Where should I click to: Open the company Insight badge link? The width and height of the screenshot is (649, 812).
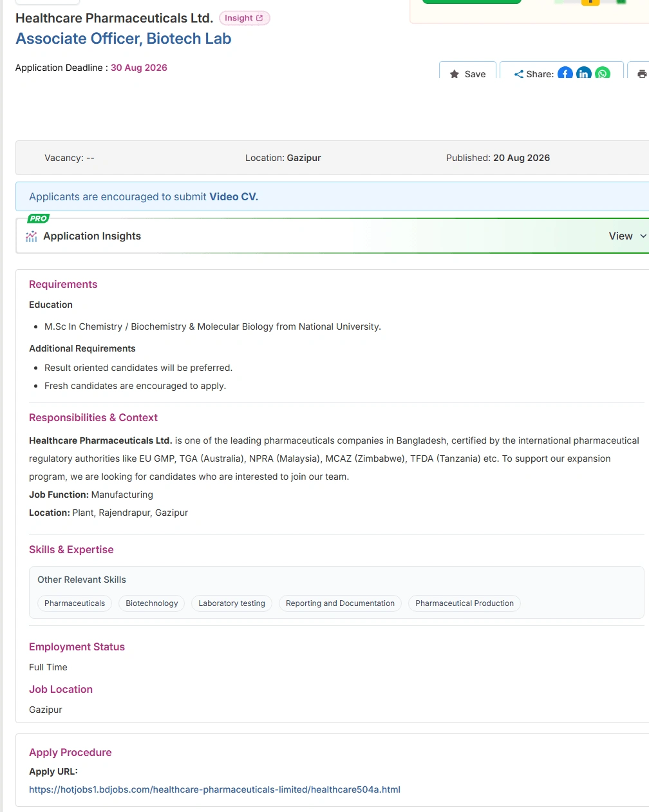pos(244,18)
